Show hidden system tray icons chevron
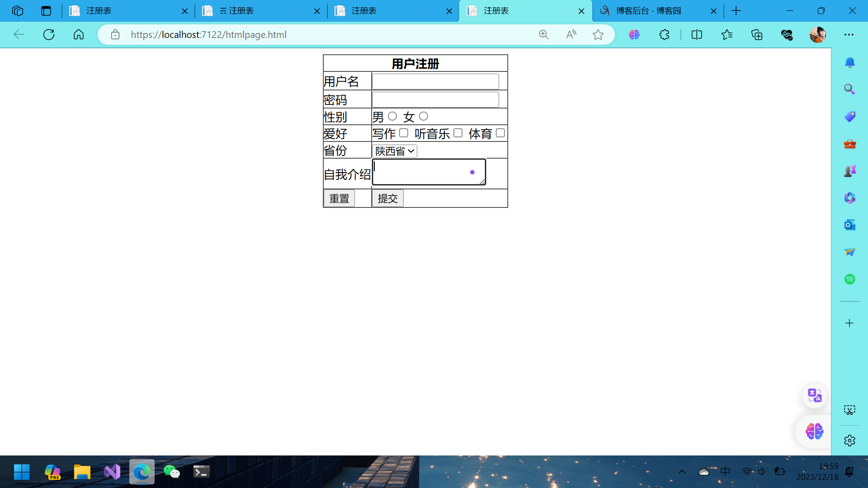This screenshot has width=868, height=488. click(682, 472)
